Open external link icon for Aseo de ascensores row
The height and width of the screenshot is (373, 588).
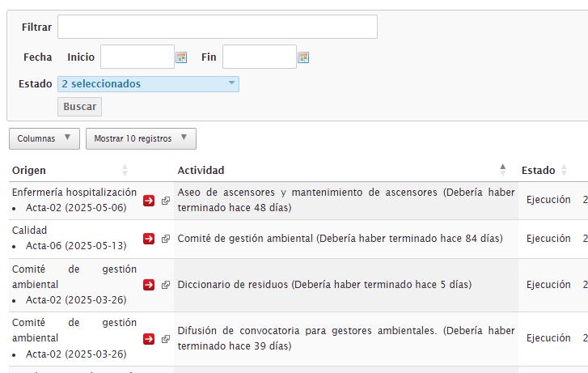pos(165,201)
